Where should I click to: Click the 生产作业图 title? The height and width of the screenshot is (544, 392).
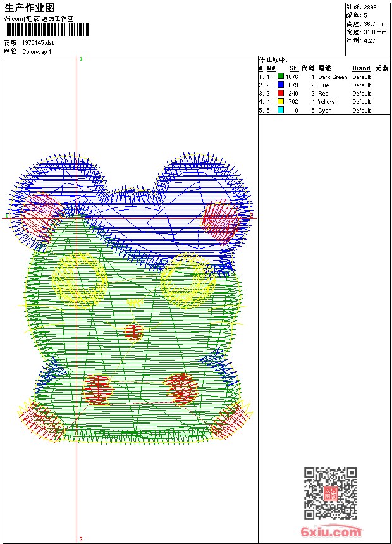30,8
